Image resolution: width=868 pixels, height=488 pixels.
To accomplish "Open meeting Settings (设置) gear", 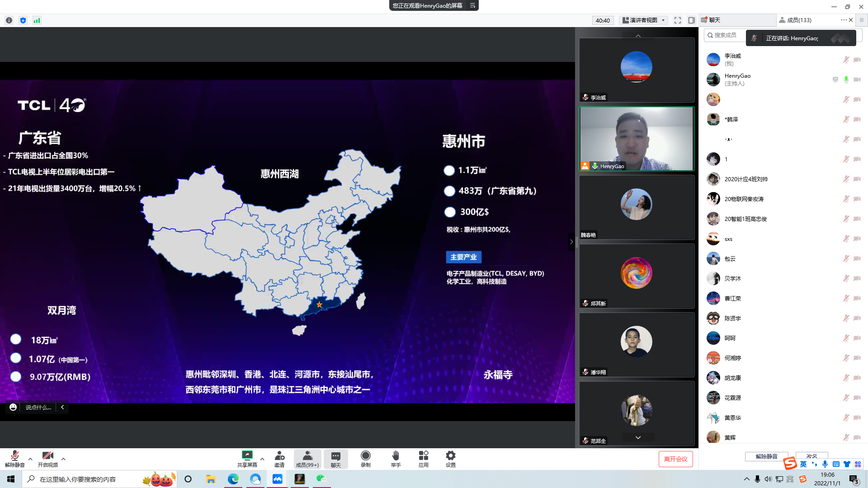I will tap(450, 455).
